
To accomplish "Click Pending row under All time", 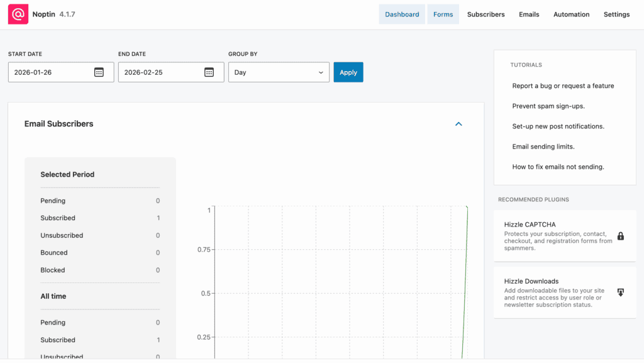I will 100,322.
